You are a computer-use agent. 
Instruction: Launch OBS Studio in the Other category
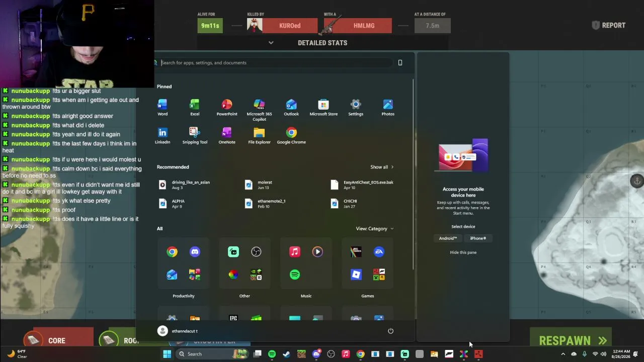click(256, 252)
